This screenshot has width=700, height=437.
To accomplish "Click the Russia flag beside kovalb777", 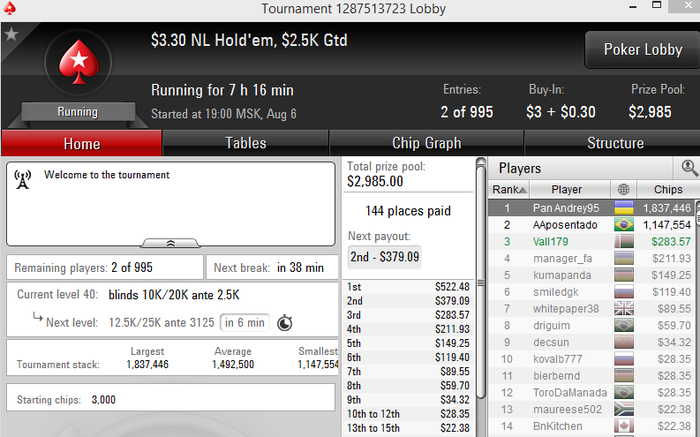I will point(624,359).
